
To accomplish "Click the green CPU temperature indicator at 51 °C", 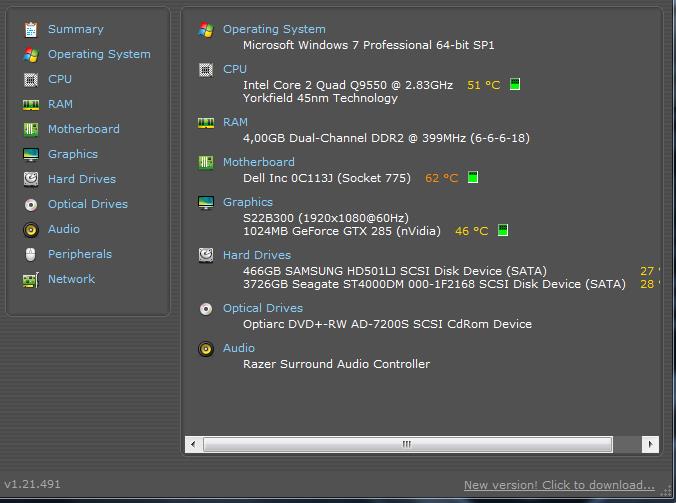I will 515,85.
